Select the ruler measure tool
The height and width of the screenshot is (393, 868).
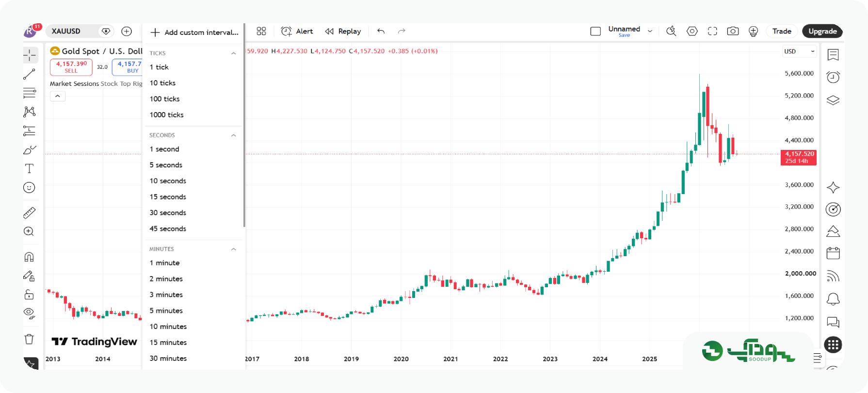click(x=30, y=213)
